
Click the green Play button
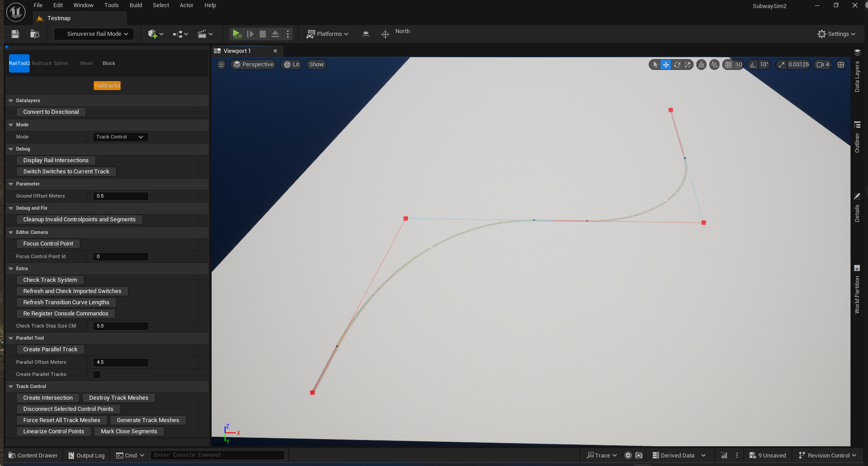[x=236, y=34]
